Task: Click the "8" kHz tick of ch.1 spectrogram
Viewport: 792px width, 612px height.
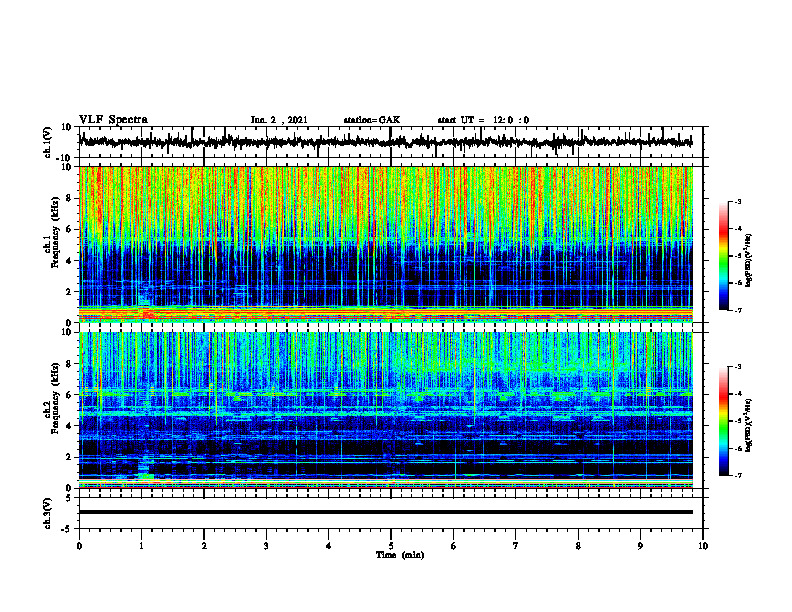Action: point(69,198)
